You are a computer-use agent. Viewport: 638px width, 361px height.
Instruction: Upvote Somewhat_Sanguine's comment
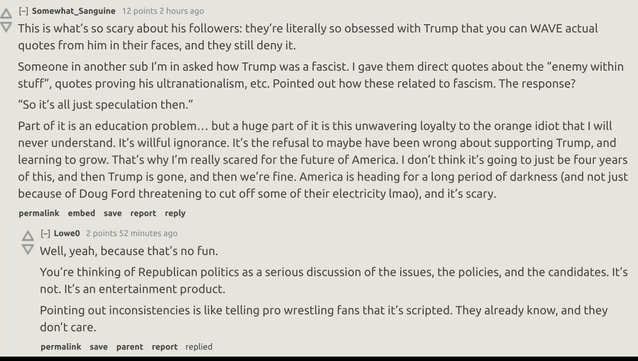click(6, 13)
